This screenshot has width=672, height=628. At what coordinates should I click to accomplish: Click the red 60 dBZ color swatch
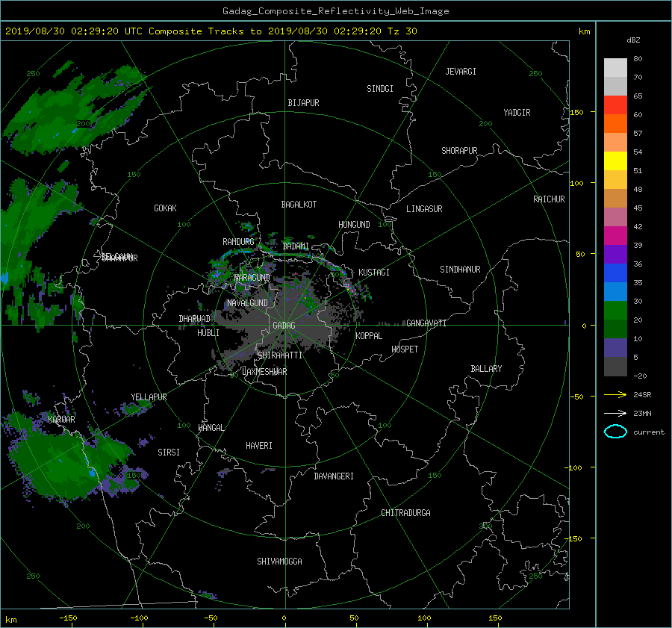coord(615,105)
